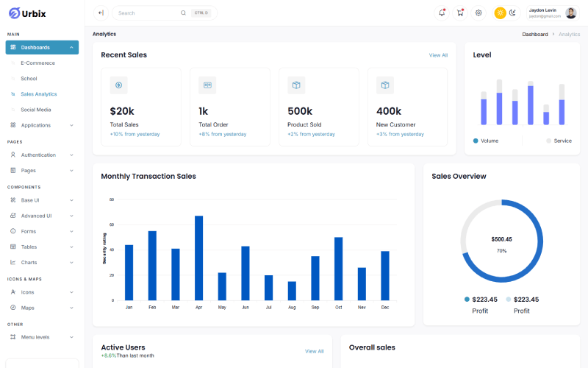
Task: Click the settings gear in header
Action: [x=478, y=13]
